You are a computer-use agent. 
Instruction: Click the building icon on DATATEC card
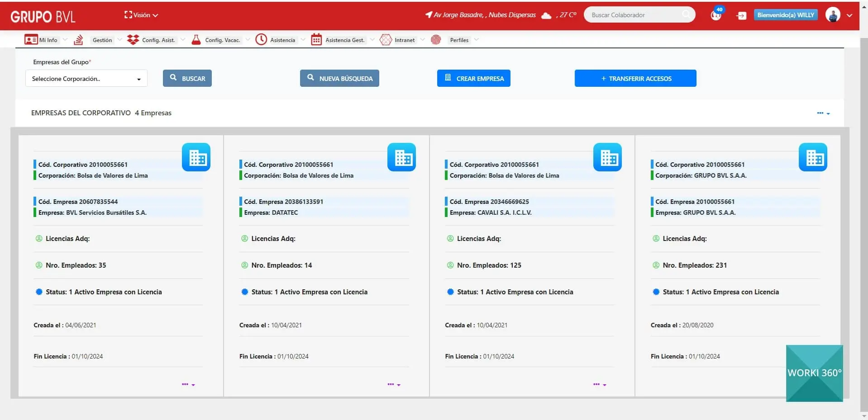tap(402, 157)
